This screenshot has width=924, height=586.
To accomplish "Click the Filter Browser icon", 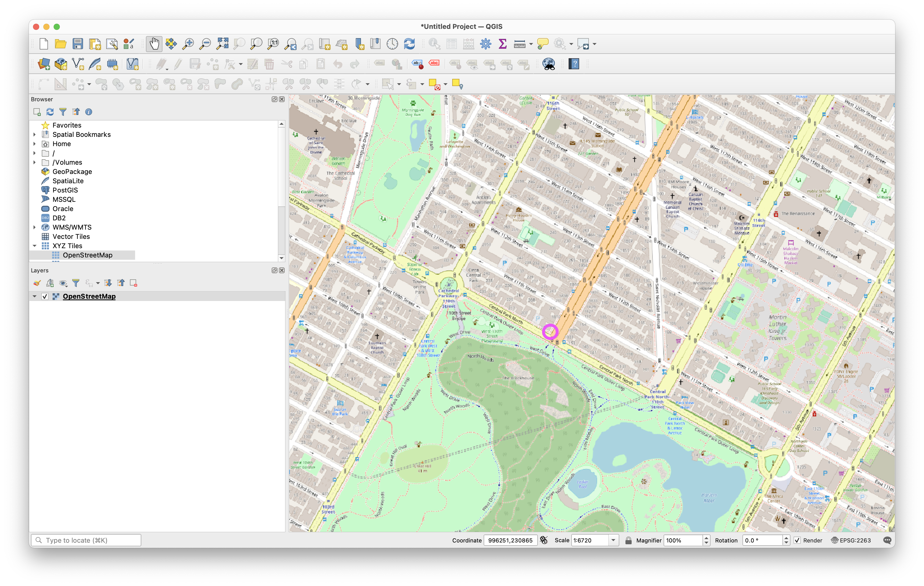I will [x=63, y=112].
